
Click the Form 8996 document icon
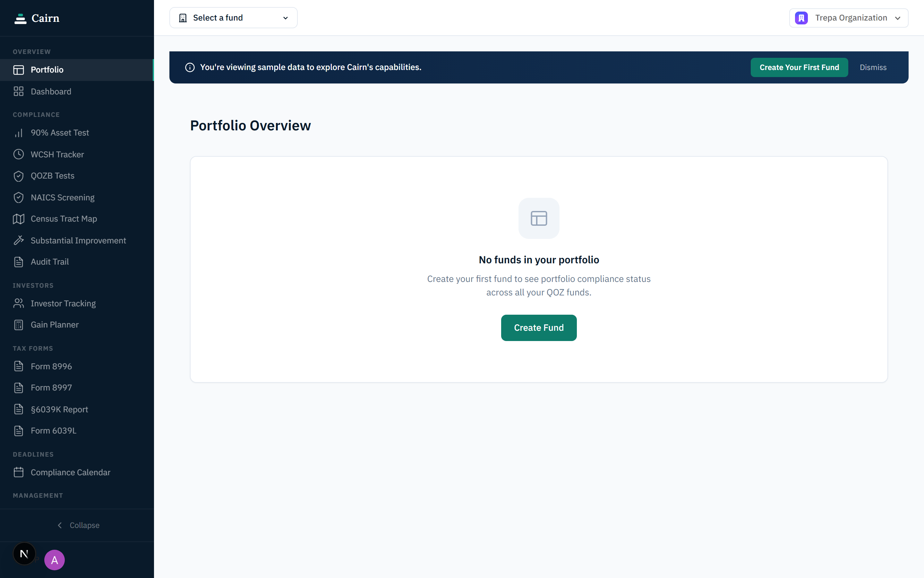[x=18, y=366]
